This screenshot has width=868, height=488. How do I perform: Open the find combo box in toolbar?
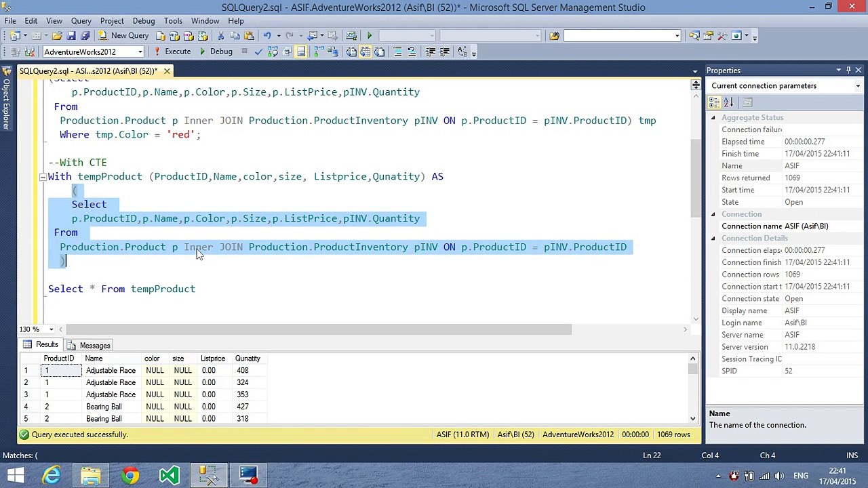click(x=622, y=36)
